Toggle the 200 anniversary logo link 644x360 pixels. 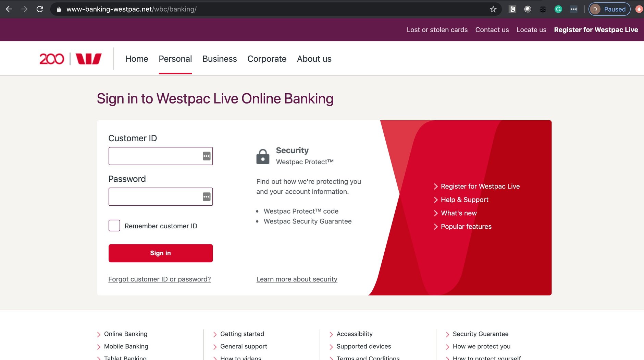click(51, 58)
